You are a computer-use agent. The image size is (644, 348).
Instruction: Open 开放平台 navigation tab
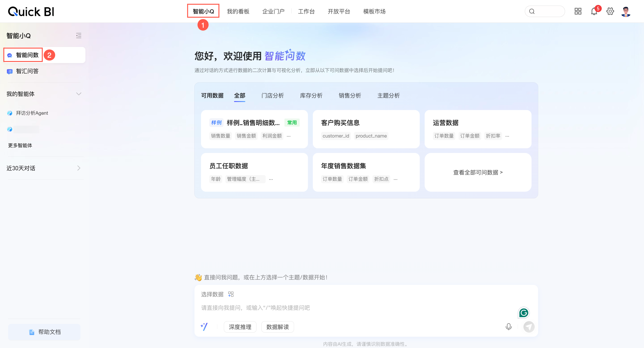point(339,11)
